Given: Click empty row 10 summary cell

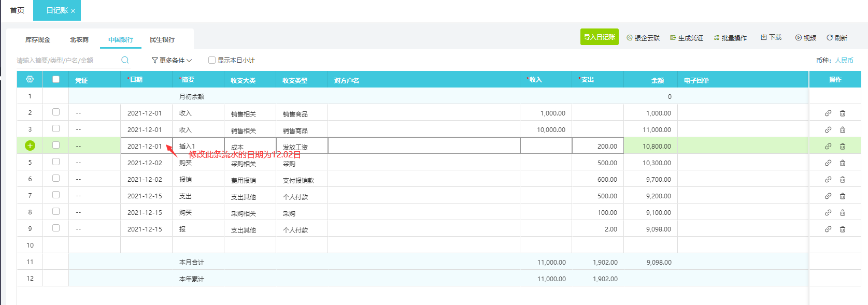Looking at the screenshot, I should pos(198,245).
